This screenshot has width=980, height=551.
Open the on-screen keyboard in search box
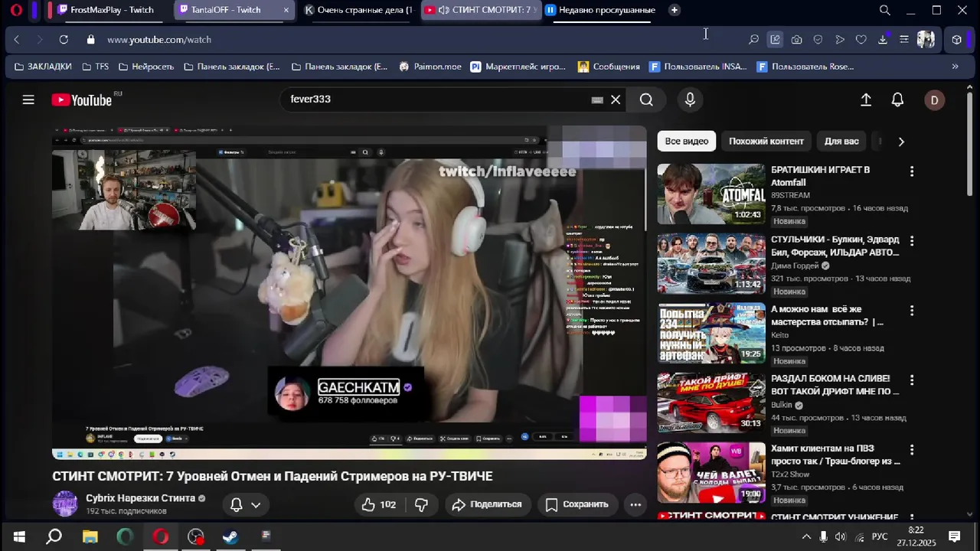pyautogui.click(x=597, y=99)
